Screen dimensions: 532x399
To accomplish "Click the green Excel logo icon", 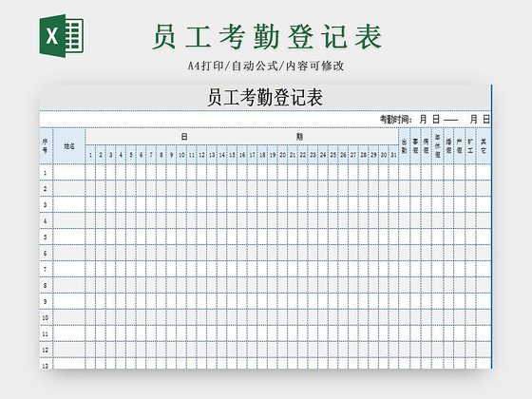I will [x=62, y=36].
